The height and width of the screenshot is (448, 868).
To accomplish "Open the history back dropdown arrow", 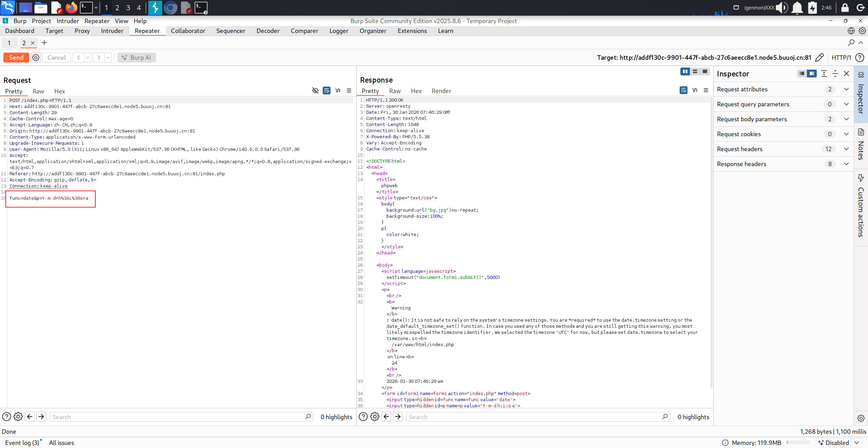I will (88, 57).
